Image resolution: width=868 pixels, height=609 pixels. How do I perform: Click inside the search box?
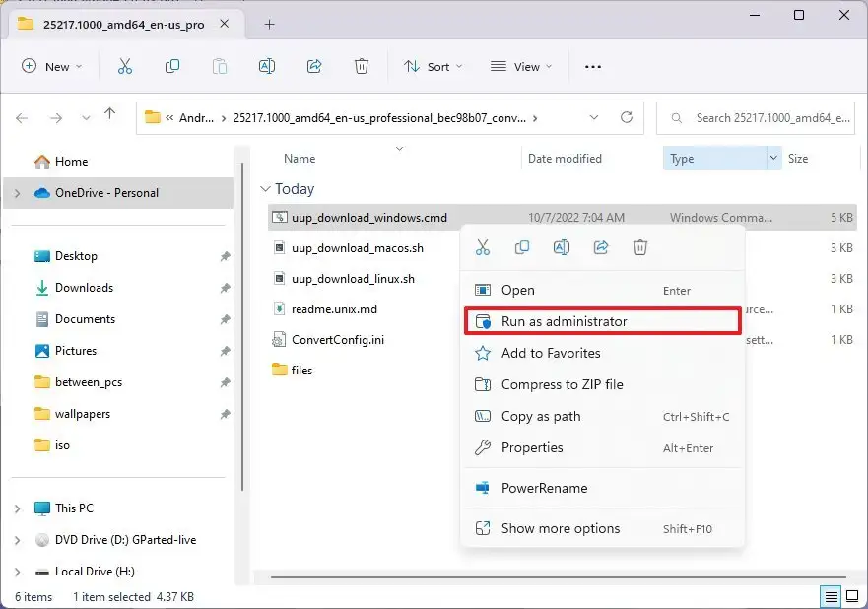click(x=756, y=117)
